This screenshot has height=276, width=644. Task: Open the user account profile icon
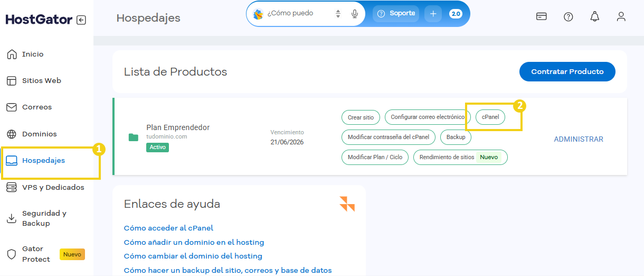[621, 16]
